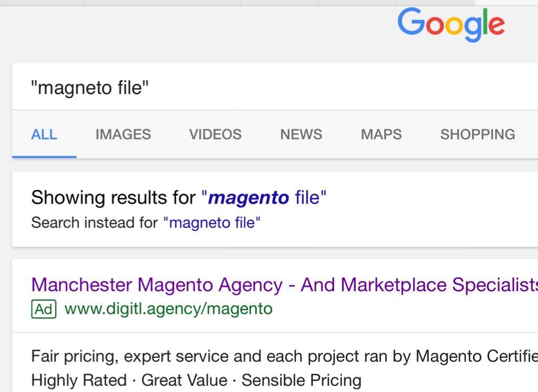Open the MAPS tab
Image resolution: width=538 pixels, height=392 pixels.
click(381, 134)
